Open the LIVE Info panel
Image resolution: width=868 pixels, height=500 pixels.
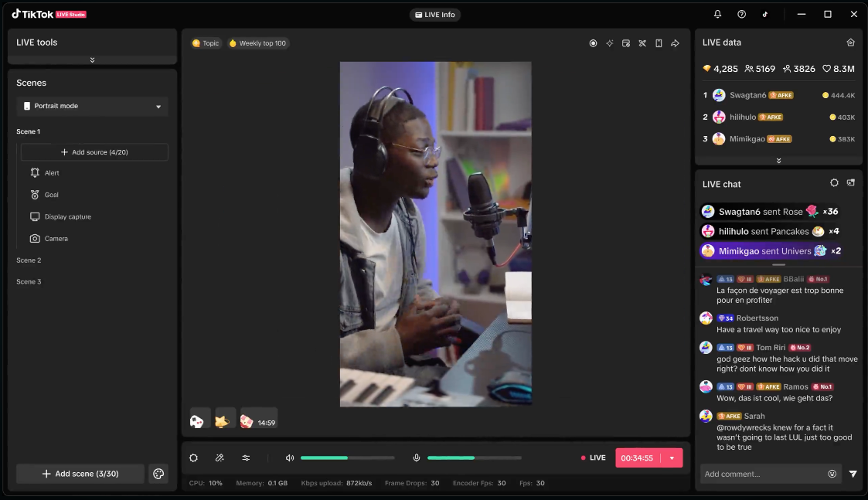click(x=435, y=14)
